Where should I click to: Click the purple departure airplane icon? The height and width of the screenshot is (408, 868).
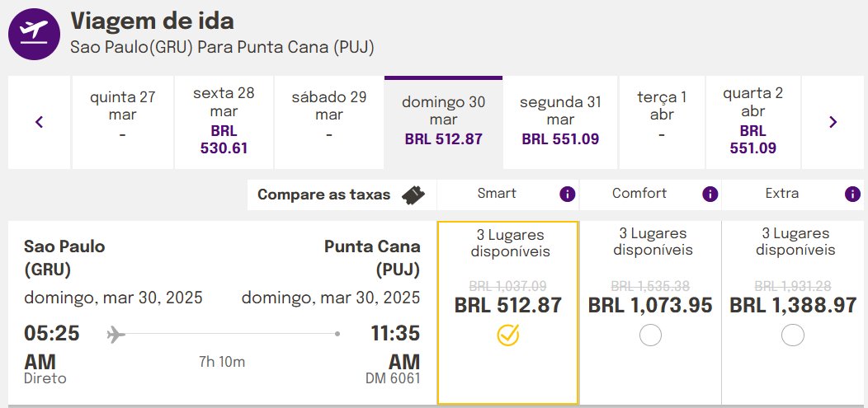[x=34, y=35]
